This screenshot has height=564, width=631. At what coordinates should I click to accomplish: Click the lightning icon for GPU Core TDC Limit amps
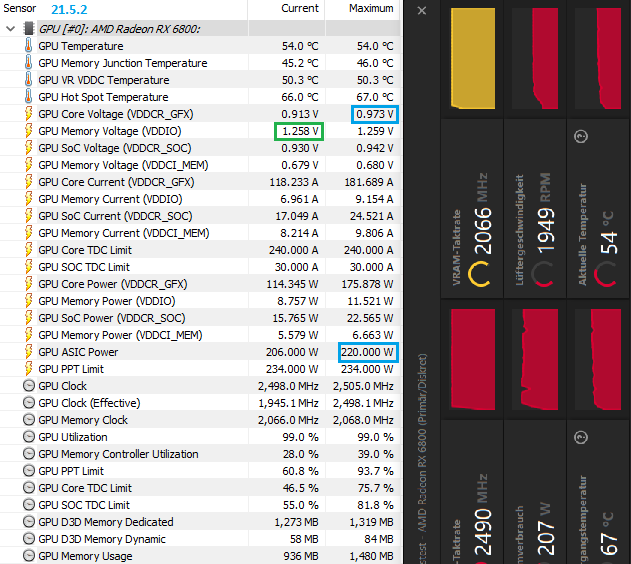point(29,250)
